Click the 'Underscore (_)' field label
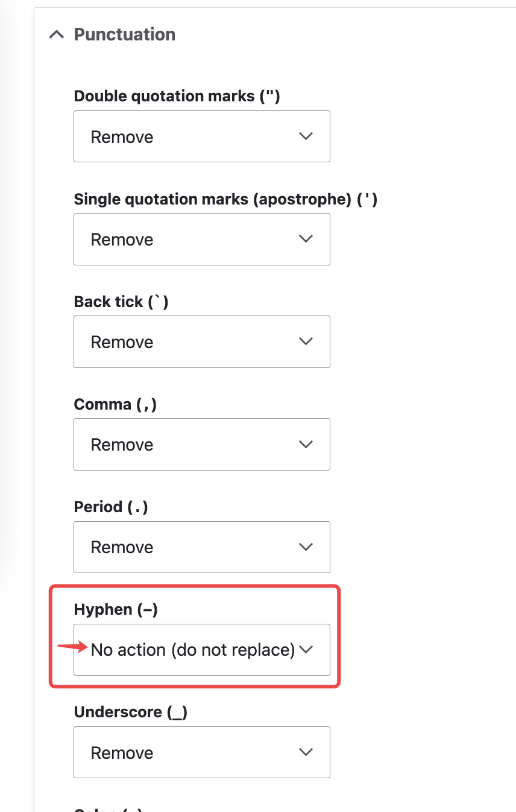This screenshot has width=516, height=812. pos(130,712)
